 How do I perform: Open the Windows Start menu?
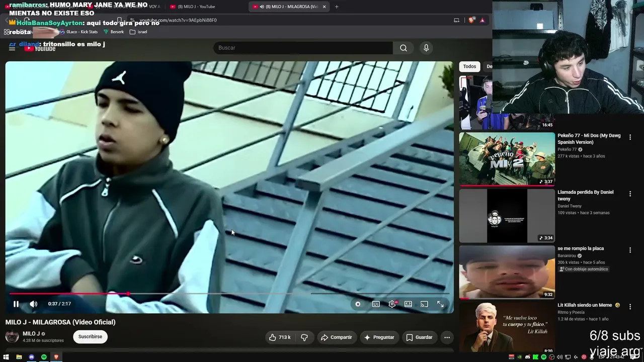click(x=6, y=357)
